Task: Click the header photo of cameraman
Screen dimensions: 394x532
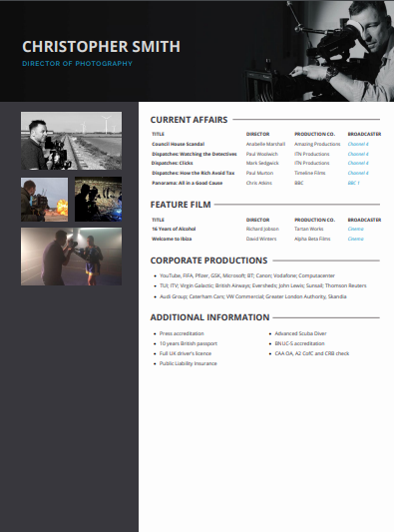Action: (x=319, y=51)
